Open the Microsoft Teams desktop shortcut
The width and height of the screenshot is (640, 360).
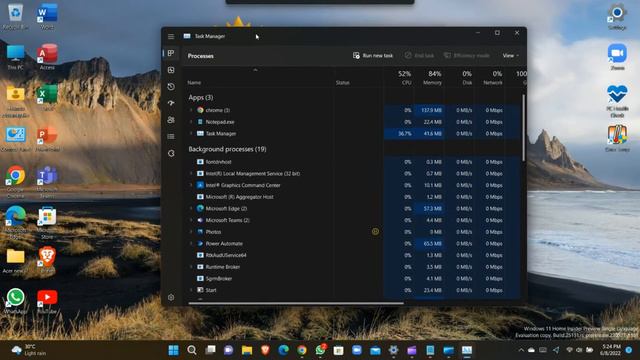coord(47,182)
